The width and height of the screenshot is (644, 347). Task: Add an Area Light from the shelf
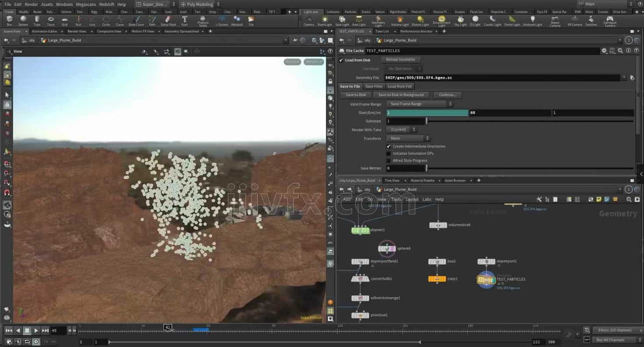pyautogui.click(x=359, y=20)
